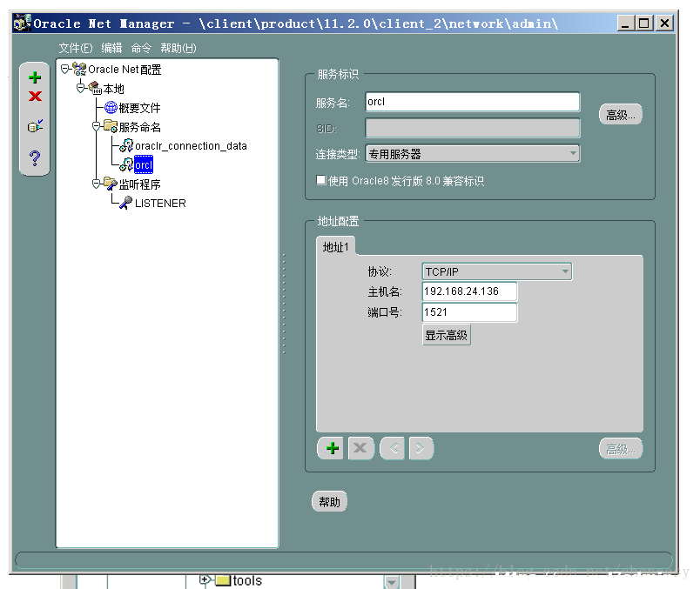Select the 地址1 tab

336,247
